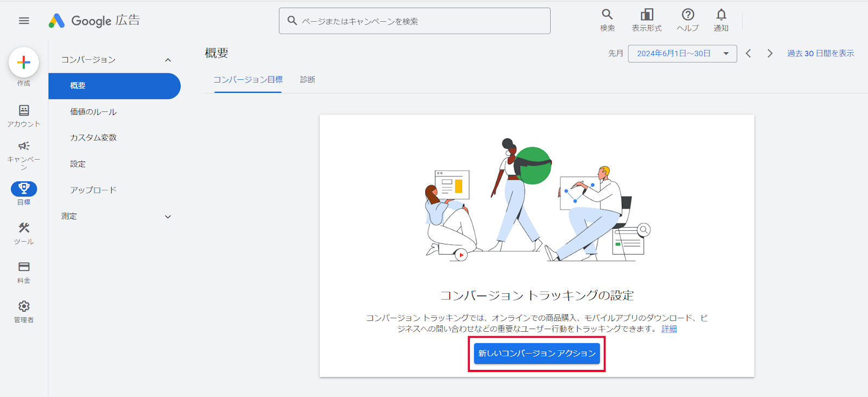Screen dimensions: 868x397
Task: Click the conversion tracking illustration
Action: click(x=537, y=200)
